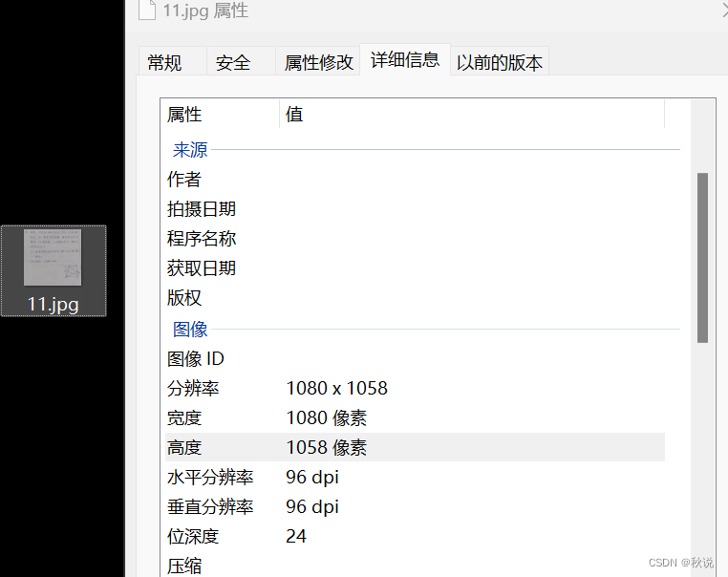Image resolution: width=728 pixels, height=577 pixels.
Task: Open the 以前的版本 tab
Action: (499, 62)
